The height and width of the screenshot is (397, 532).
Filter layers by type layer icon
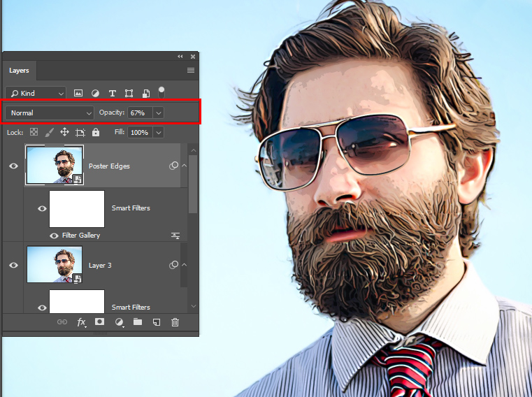[x=113, y=94]
